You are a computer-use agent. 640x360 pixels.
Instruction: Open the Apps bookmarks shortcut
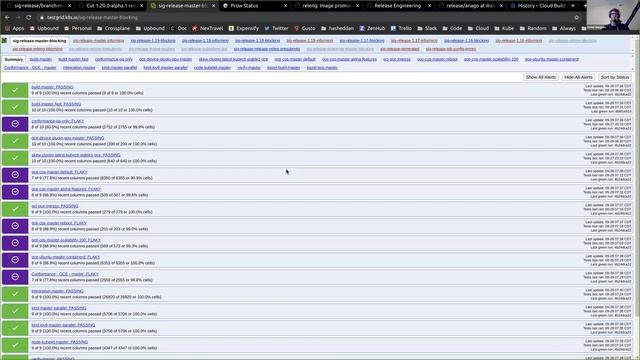pos(15,28)
